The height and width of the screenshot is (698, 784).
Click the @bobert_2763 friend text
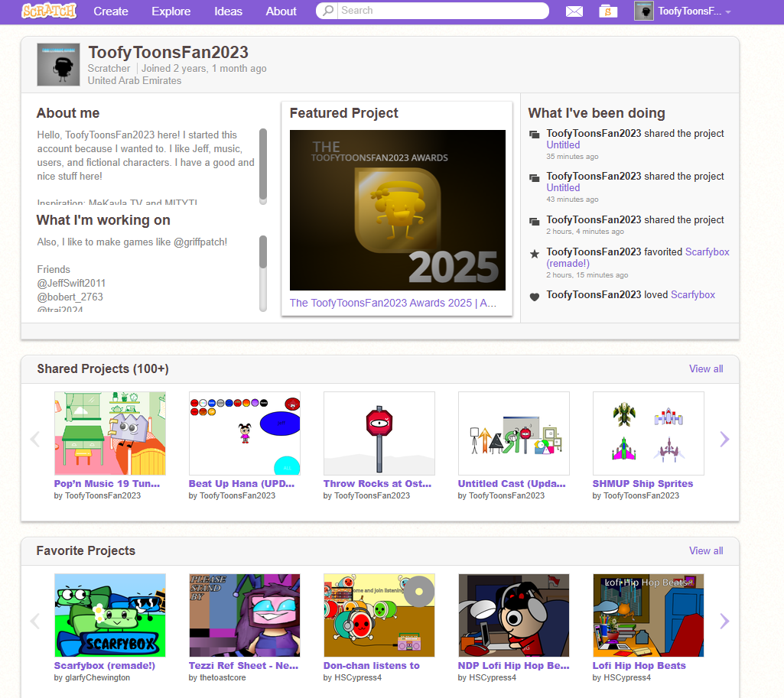tap(70, 297)
